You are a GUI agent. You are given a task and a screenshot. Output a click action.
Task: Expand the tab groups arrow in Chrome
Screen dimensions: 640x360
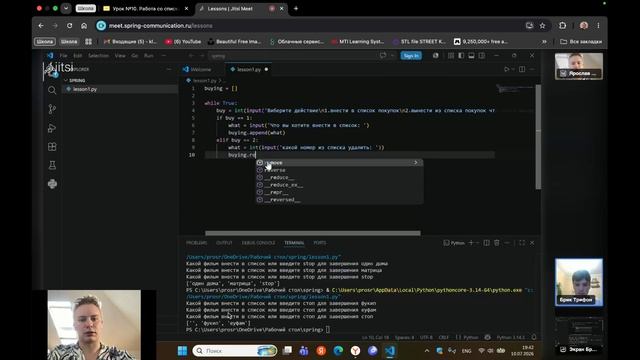[66, 8]
